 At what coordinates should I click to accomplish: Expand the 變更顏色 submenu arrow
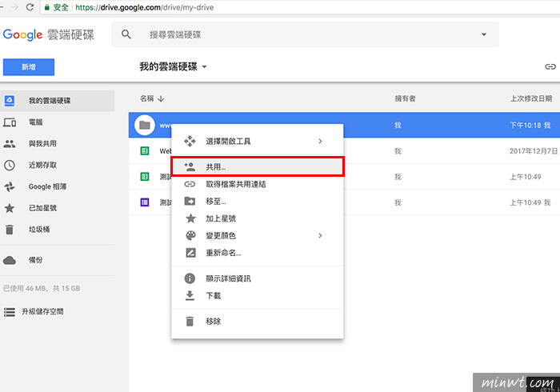tap(320, 236)
